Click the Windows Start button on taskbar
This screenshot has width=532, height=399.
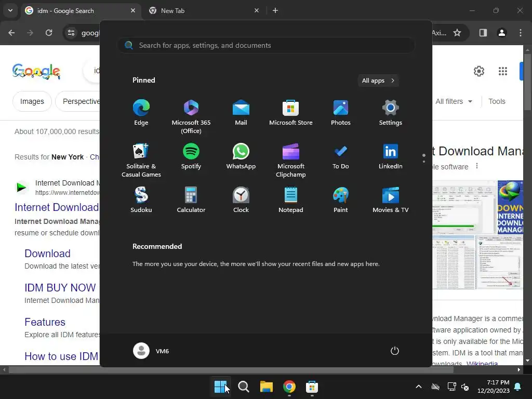(x=220, y=387)
